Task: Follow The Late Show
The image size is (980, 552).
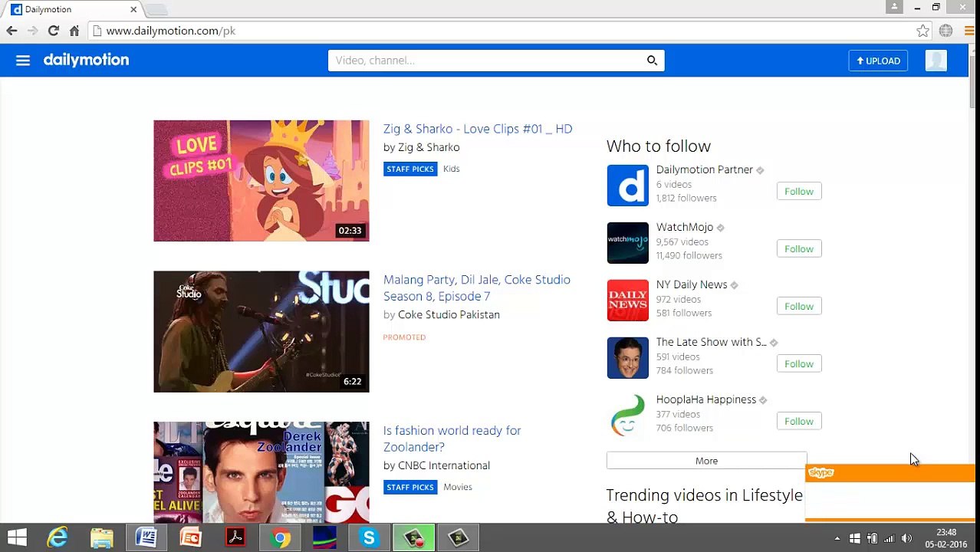Action: point(798,363)
